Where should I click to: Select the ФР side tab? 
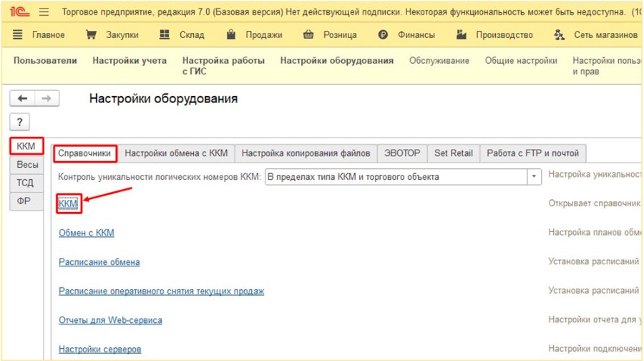26,201
